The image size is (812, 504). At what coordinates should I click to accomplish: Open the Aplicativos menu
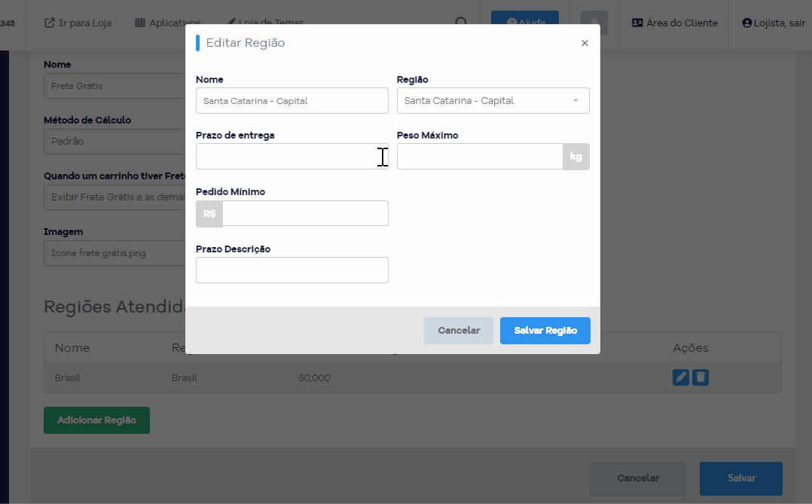tap(168, 23)
